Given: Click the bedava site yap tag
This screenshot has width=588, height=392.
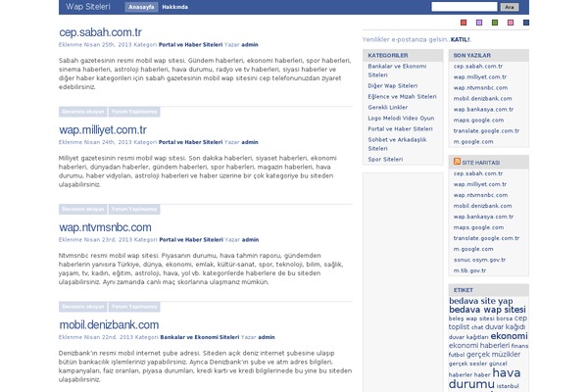Looking at the screenshot, I should point(481,301).
